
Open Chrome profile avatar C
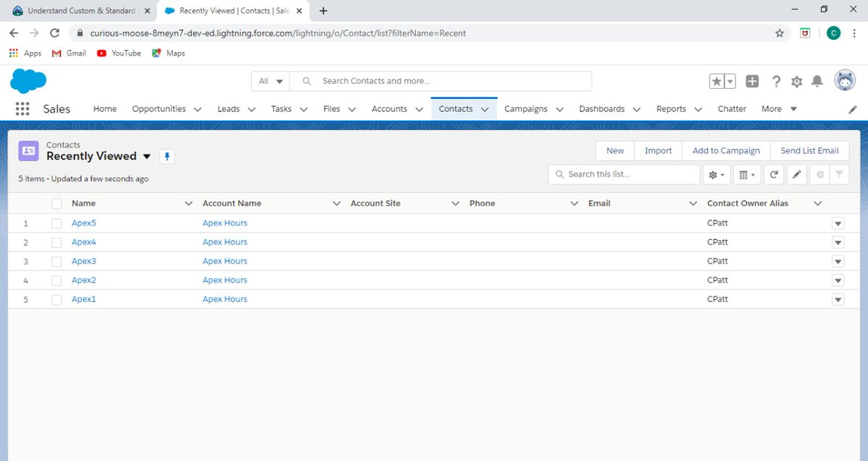(x=833, y=33)
